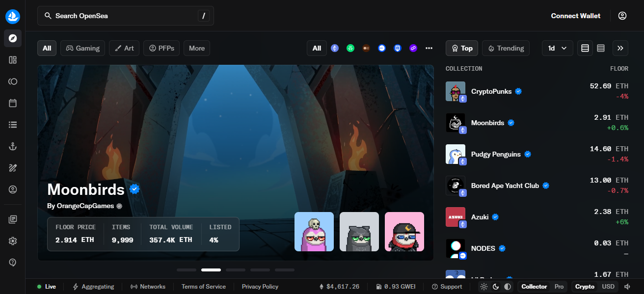Open Privacy Policy link
Viewport: 644px width, 294px height.
pos(260,287)
